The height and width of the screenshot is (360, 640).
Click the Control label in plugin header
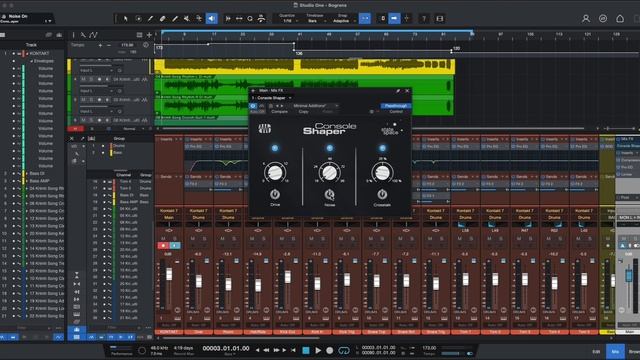coord(396,111)
